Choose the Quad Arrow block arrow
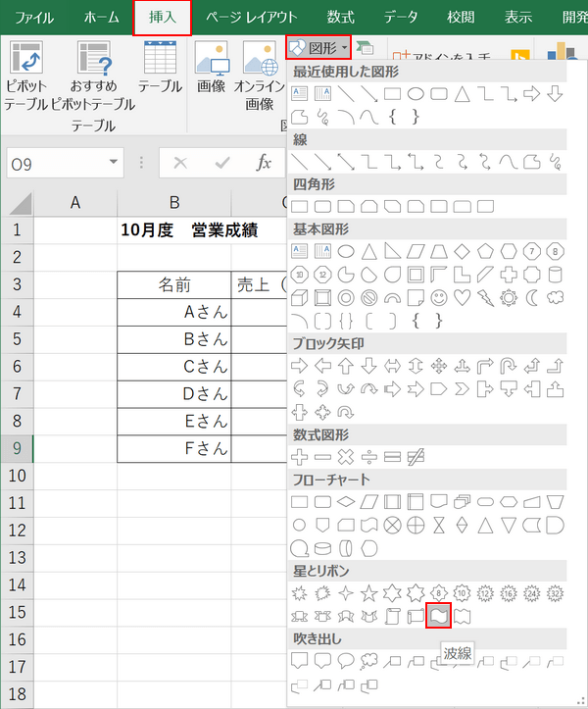The width and height of the screenshot is (588, 709). tap(438, 366)
